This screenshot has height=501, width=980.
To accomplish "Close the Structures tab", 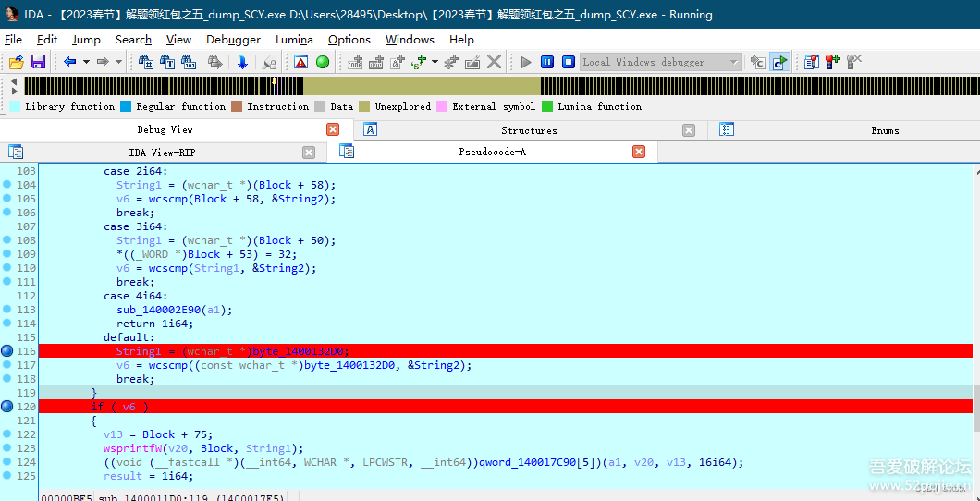I will pyautogui.click(x=688, y=130).
